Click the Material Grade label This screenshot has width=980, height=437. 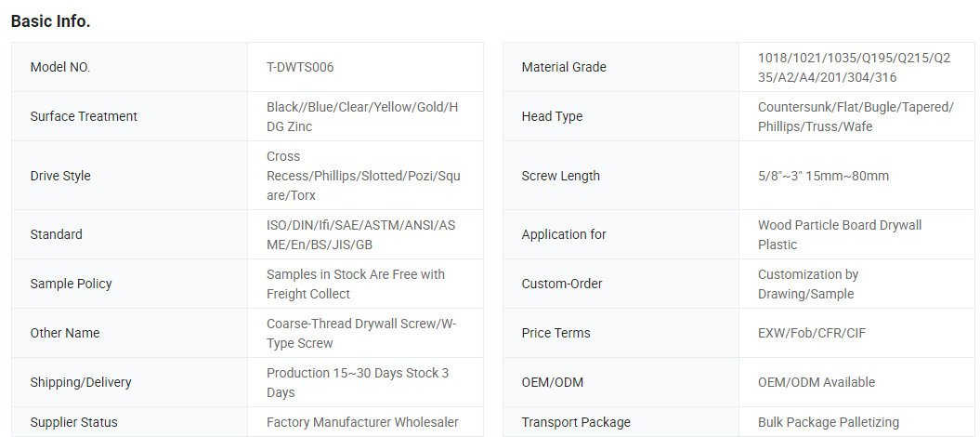[x=564, y=67]
